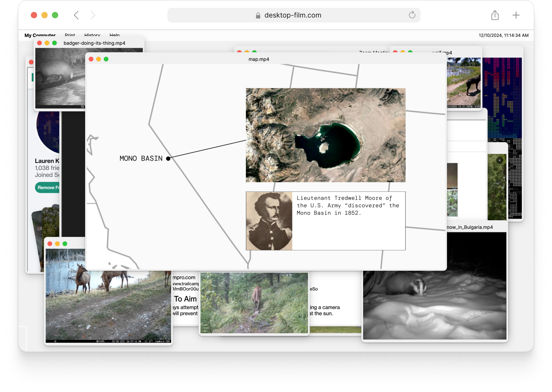
Task: Focus the desktop-film.com address bar
Action: click(x=294, y=15)
